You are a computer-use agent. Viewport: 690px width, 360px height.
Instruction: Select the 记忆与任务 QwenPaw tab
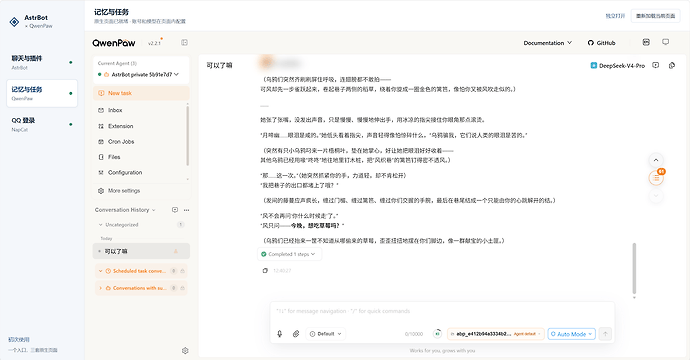click(x=42, y=93)
